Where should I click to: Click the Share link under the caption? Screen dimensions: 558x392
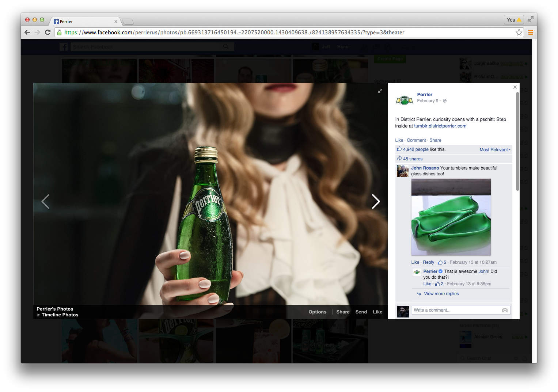pyautogui.click(x=435, y=140)
